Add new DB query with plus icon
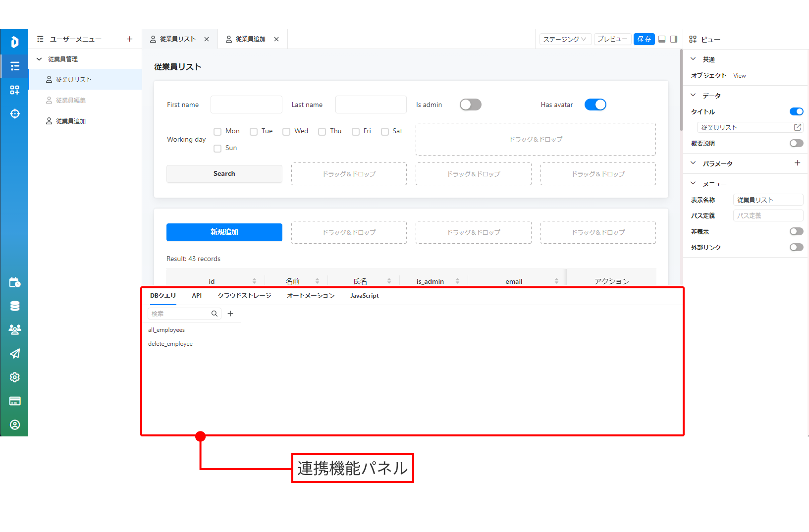809x532 pixels. click(x=230, y=314)
